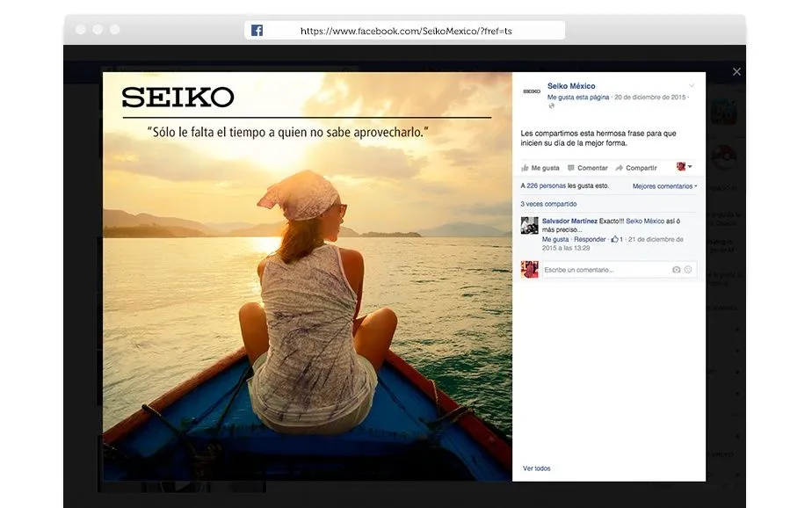Image resolution: width=812 pixels, height=508 pixels.
Task: Click the audience privacy icon under the post date
Action: coord(551,106)
